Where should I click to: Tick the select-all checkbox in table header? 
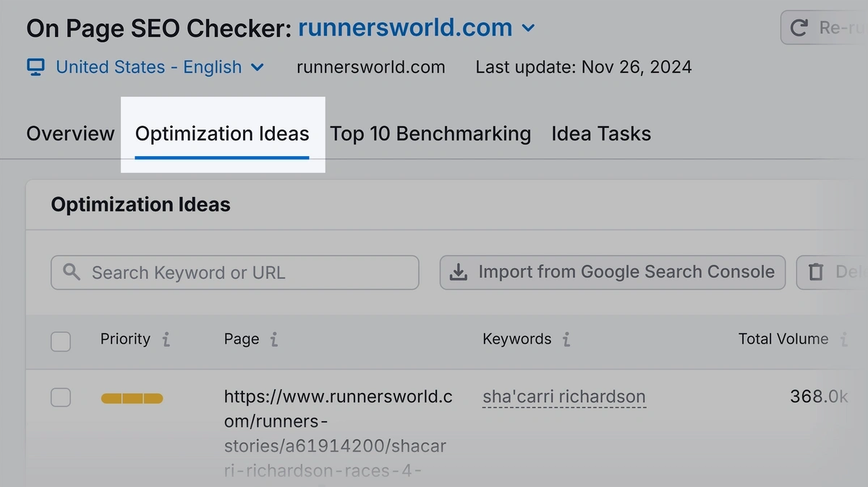pyautogui.click(x=61, y=341)
